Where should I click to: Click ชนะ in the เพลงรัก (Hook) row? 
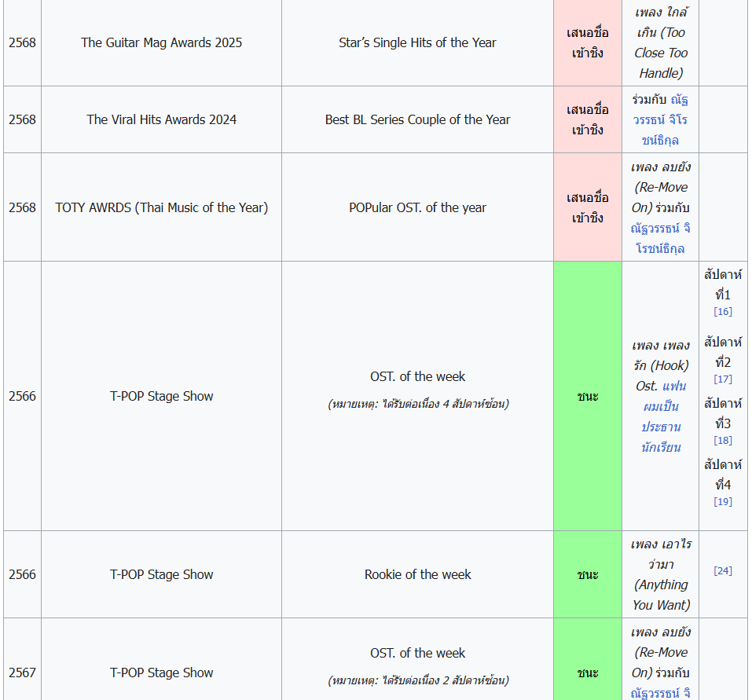(x=588, y=396)
